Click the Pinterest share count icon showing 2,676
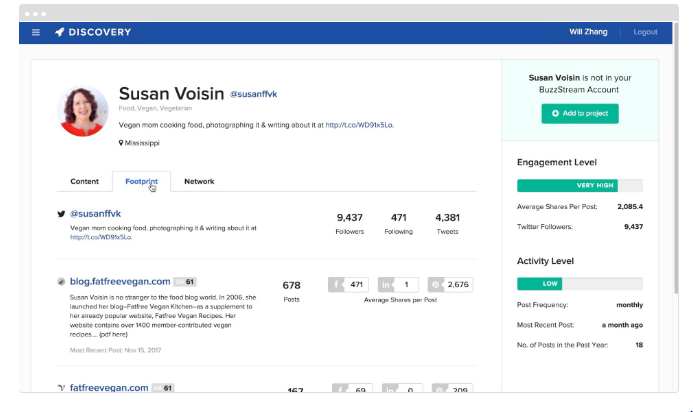 coord(437,284)
